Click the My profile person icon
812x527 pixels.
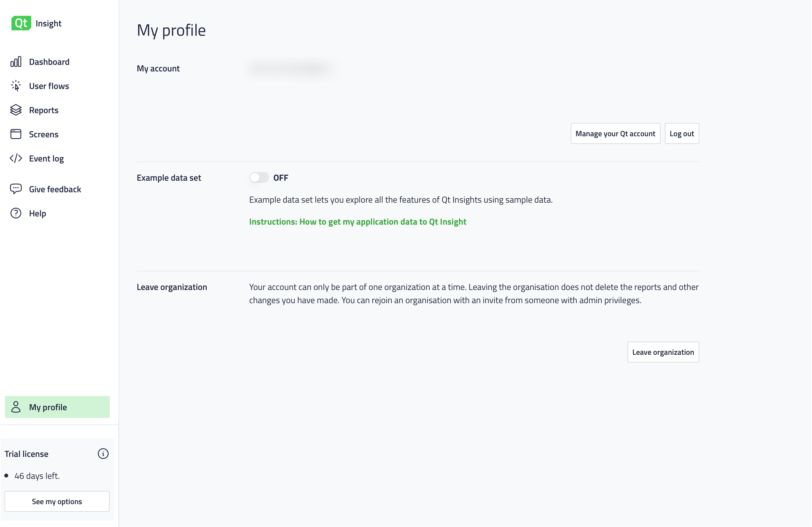(x=16, y=407)
